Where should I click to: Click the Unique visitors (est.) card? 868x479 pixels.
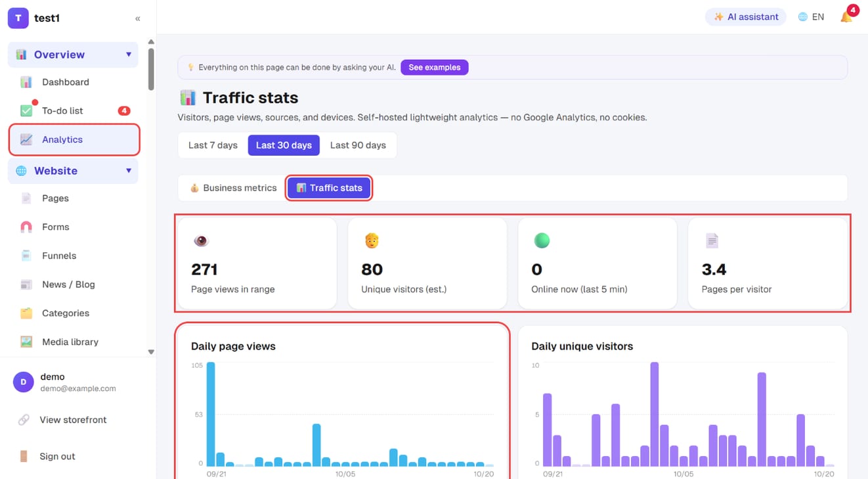[x=427, y=263]
